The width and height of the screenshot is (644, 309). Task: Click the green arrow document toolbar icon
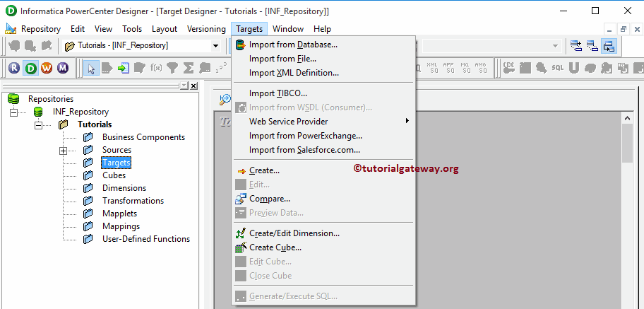[x=123, y=68]
